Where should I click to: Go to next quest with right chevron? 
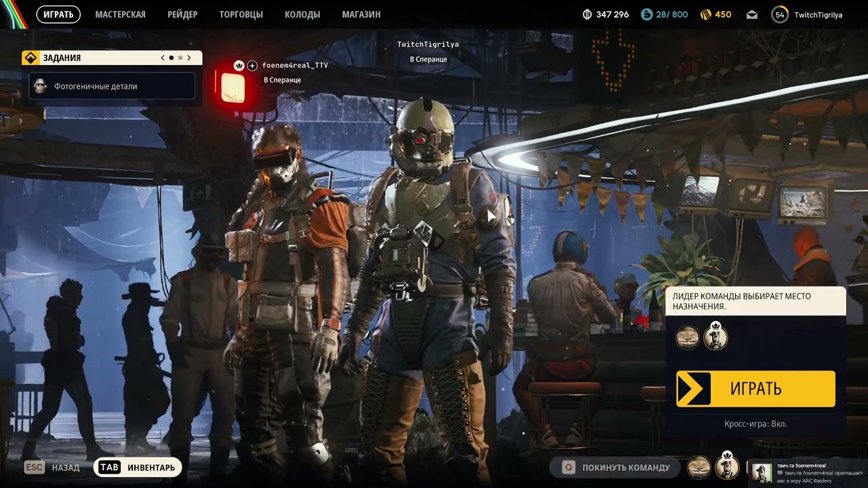(189, 58)
